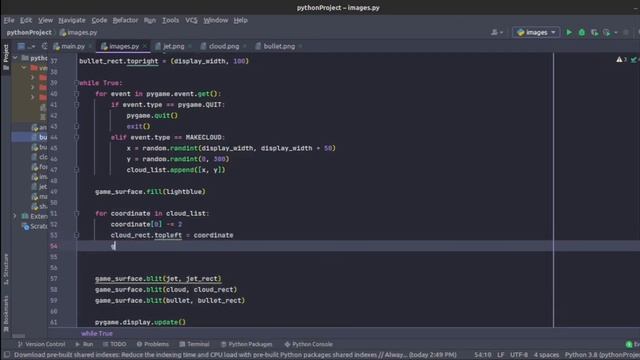Expand the third subfolder under venv
640x360 pixels.
click(x=33, y=97)
